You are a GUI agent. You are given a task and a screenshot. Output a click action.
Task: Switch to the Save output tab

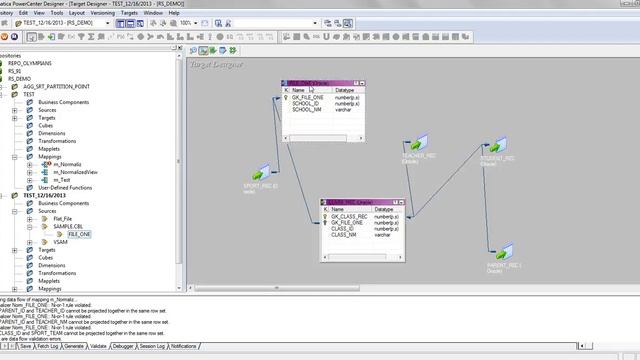[25, 346]
